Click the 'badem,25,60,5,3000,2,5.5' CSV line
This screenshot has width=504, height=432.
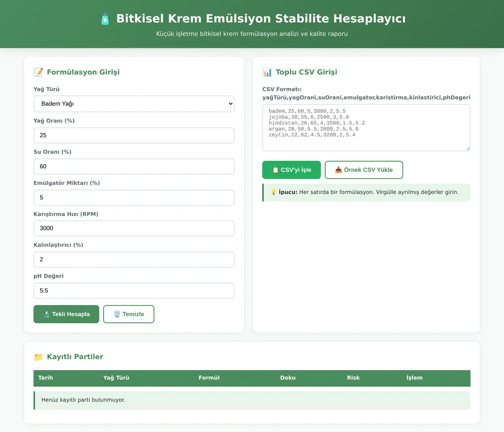(307, 111)
